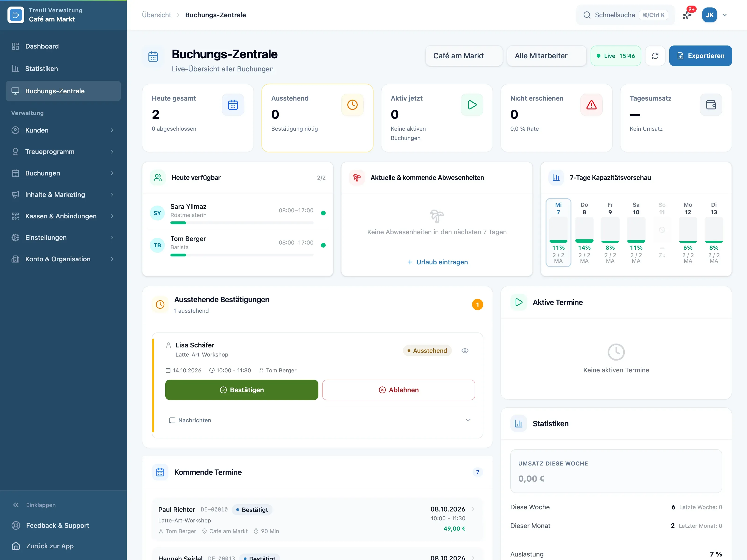
Task: Click Übersicht breadcrumb link
Action: 156,15
